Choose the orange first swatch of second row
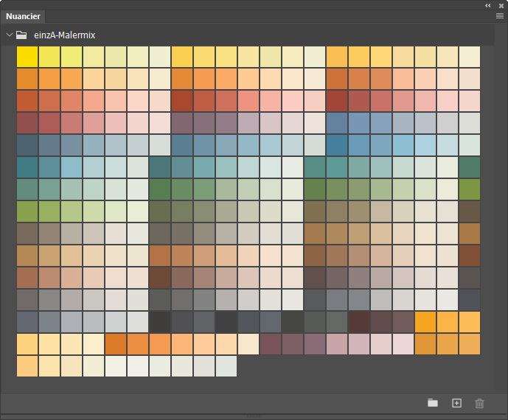 [x=27, y=79]
